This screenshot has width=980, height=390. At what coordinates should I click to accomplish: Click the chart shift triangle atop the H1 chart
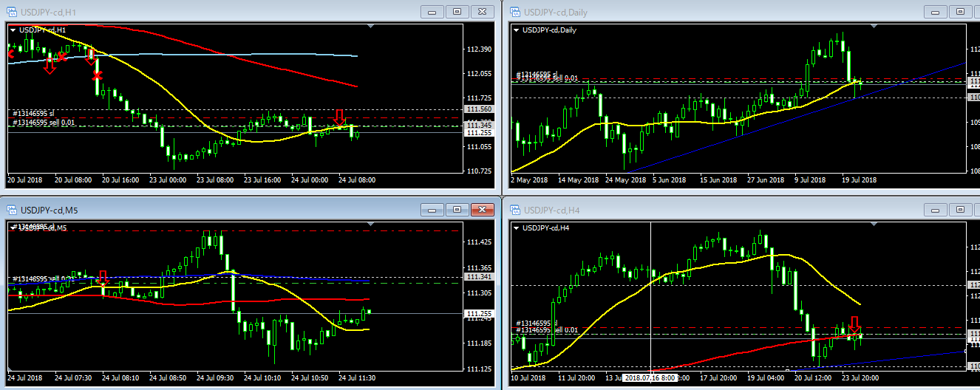(x=372, y=27)
